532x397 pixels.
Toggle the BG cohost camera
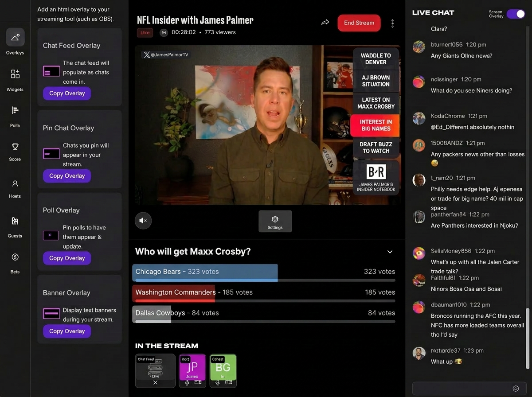pos(228,382)
